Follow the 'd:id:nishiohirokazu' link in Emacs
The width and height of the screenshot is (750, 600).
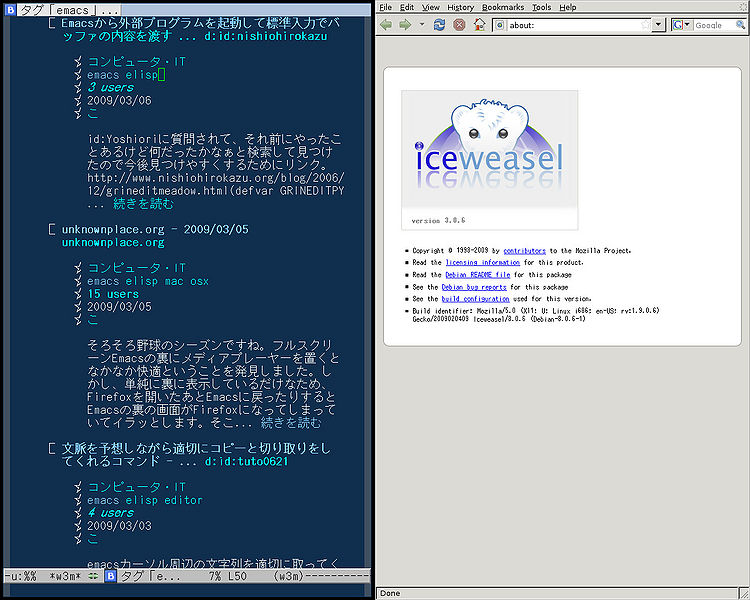(265, 36)
